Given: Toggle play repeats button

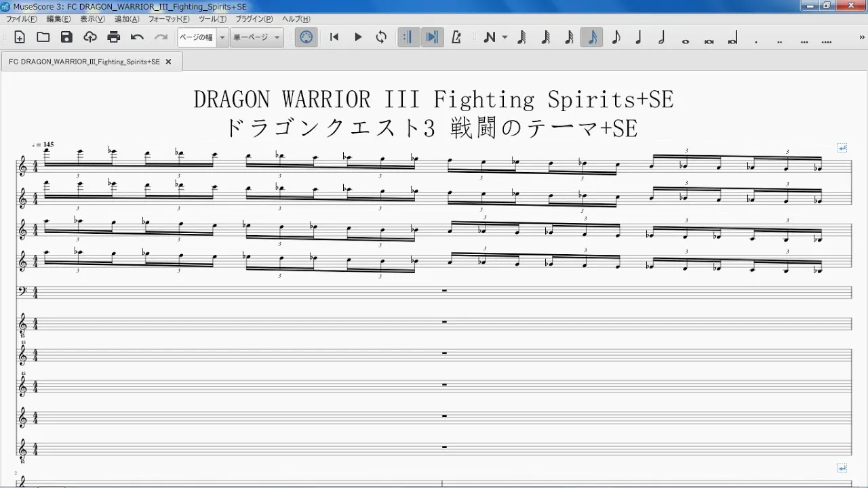Looking at the screenshot, I should click(x=408, y=37).
